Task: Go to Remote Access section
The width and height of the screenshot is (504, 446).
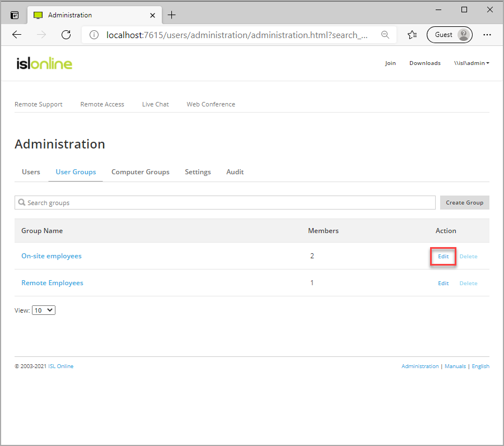Action: 102,104
